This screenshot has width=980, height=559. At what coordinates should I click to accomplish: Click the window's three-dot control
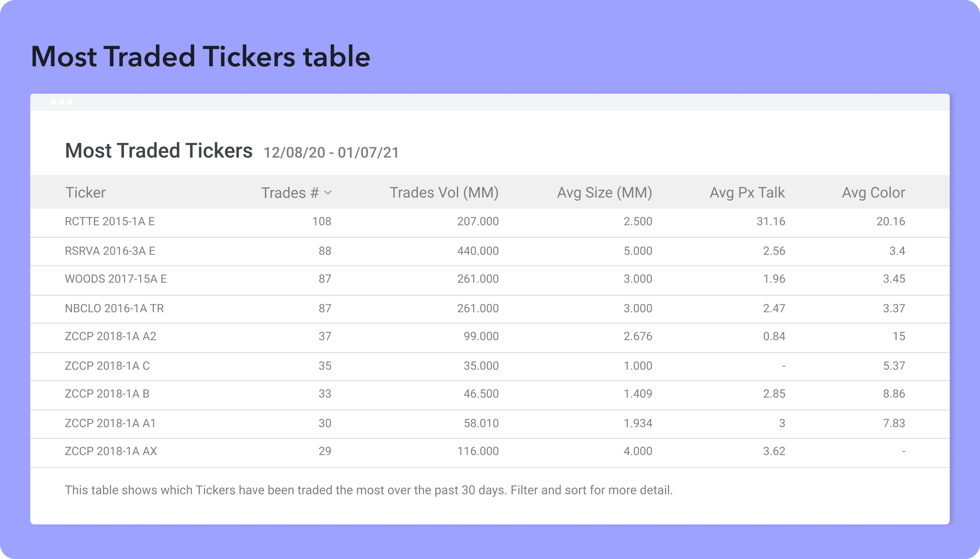[x=62, y=102]
